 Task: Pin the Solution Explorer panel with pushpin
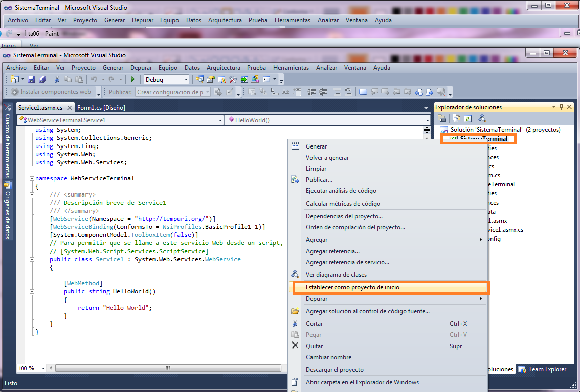tap(561, 107)
